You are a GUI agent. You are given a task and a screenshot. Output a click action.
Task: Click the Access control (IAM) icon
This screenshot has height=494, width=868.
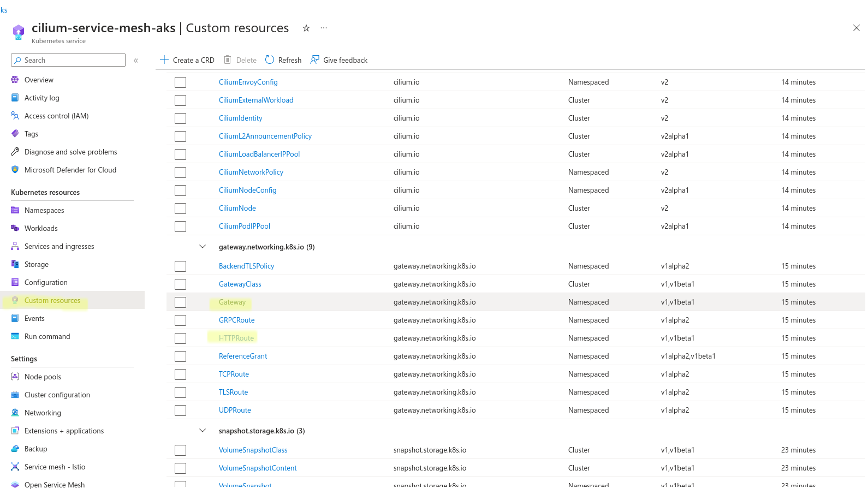[15, 116]
